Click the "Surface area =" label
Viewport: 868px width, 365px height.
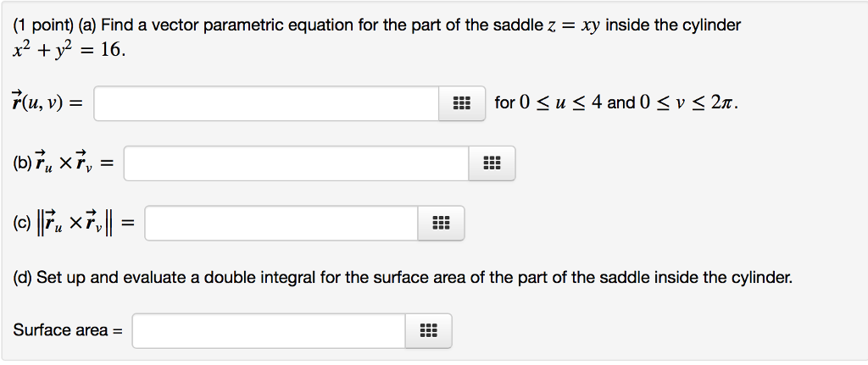[68, 331]
